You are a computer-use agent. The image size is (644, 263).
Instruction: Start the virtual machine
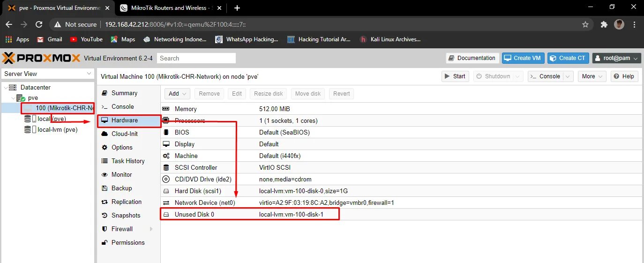click(454, 76)
